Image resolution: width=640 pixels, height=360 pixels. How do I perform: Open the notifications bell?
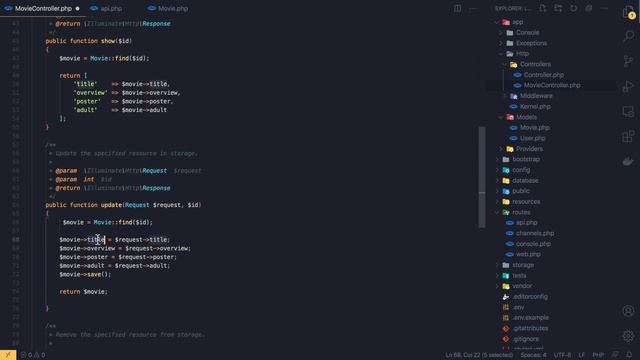coord(629,355)
